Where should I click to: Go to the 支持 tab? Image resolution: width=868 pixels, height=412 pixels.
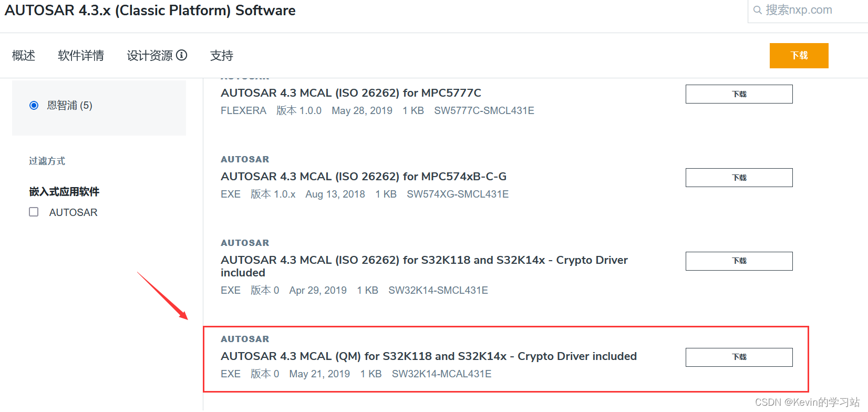(222, 55)
